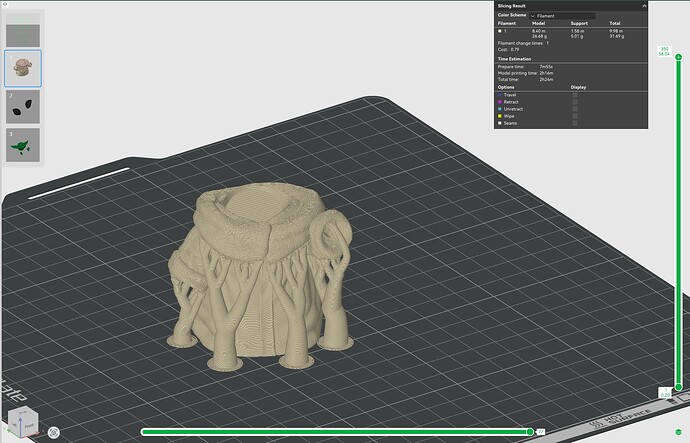The height and width of the screenshot is (443, 690).
Task: Click the Travel purple color marker
Action: coord(500,95)
